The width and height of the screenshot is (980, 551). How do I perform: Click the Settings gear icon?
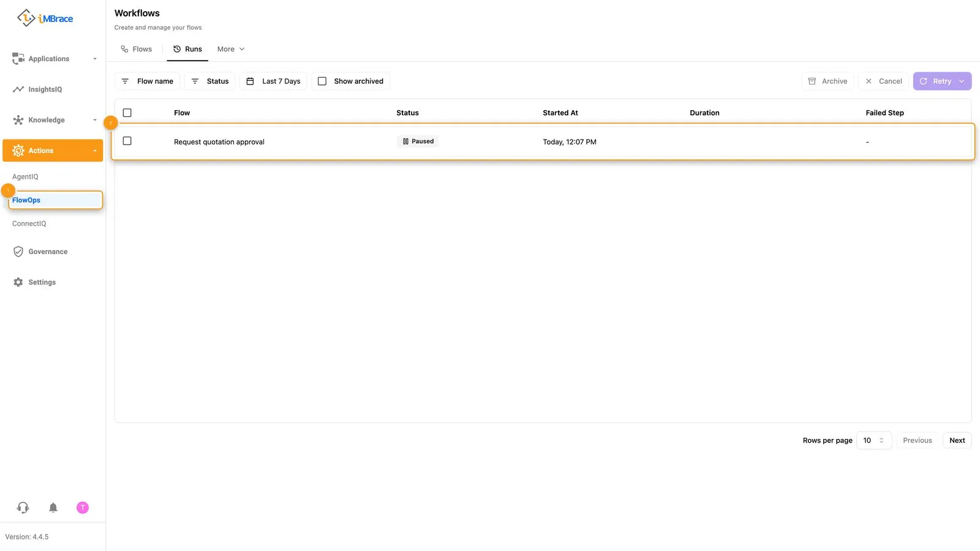18,282
